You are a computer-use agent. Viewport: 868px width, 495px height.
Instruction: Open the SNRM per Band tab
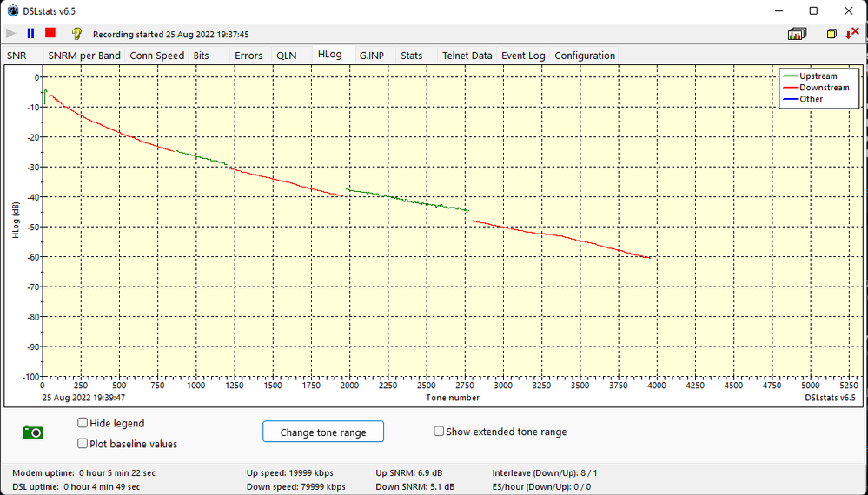83,56
